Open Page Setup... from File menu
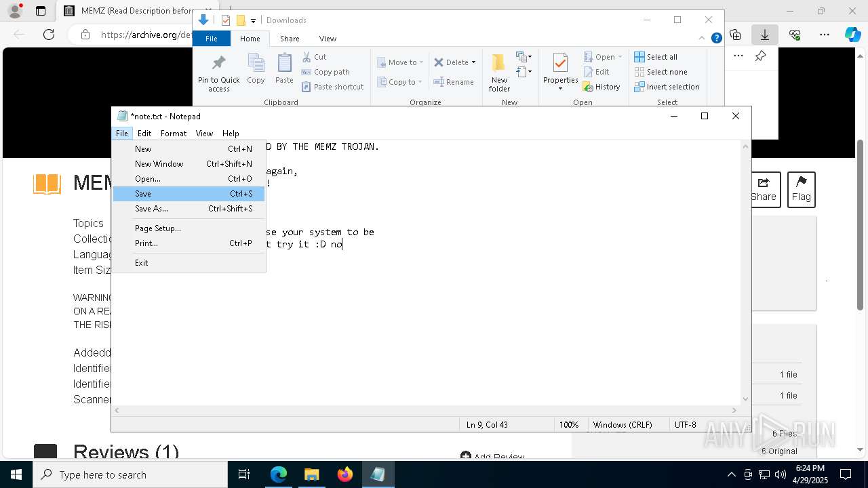The image size is (868, 488). (189, 228)
